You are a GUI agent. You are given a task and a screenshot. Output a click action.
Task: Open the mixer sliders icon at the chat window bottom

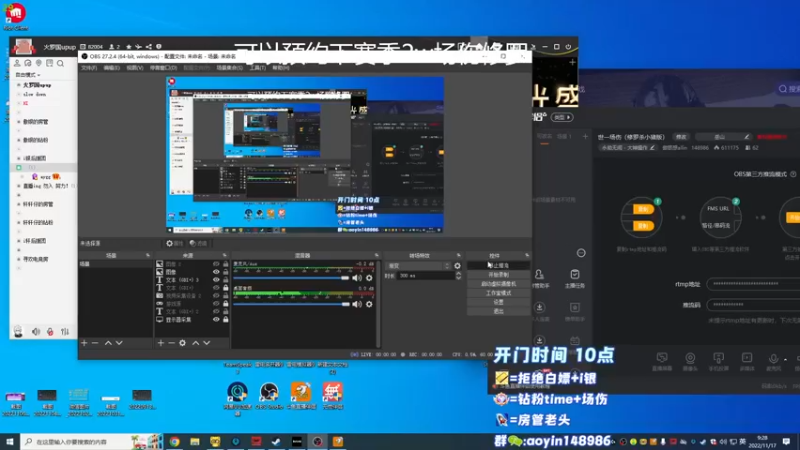click(x=65, y=332)
